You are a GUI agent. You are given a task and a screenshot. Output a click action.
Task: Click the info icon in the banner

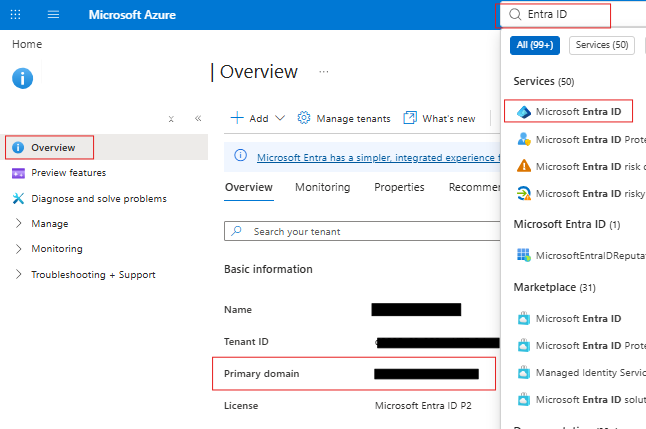241,155
